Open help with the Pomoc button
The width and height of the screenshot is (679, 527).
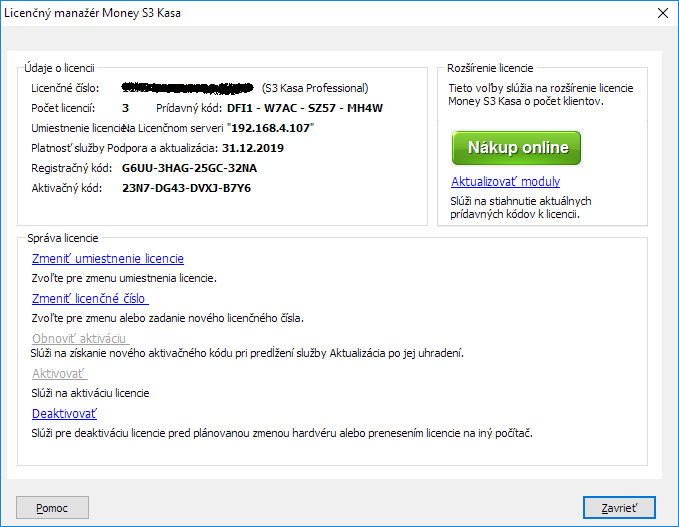[x=52, y=508]
